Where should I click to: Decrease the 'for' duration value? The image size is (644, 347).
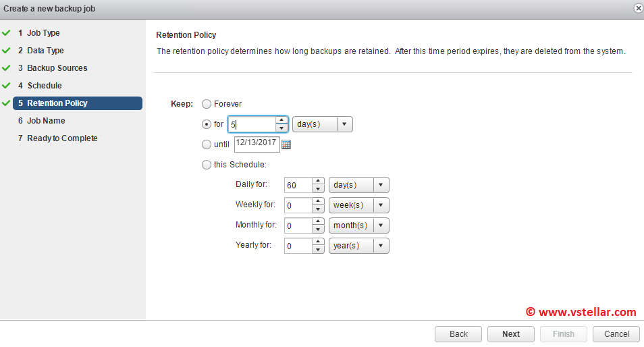(x=281, y=128)
